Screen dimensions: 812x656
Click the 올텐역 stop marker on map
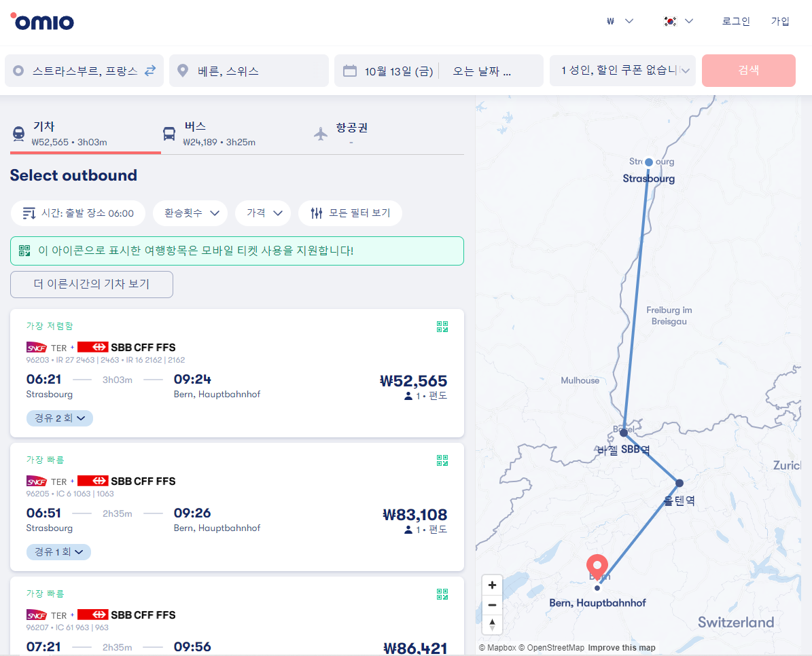(x=679, y=484)
